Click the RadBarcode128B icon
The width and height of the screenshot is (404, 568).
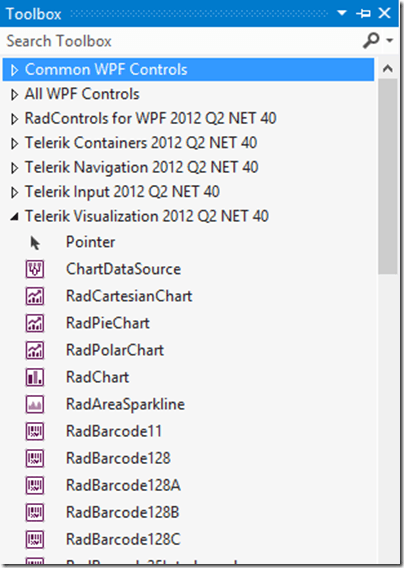pos(35,512)
